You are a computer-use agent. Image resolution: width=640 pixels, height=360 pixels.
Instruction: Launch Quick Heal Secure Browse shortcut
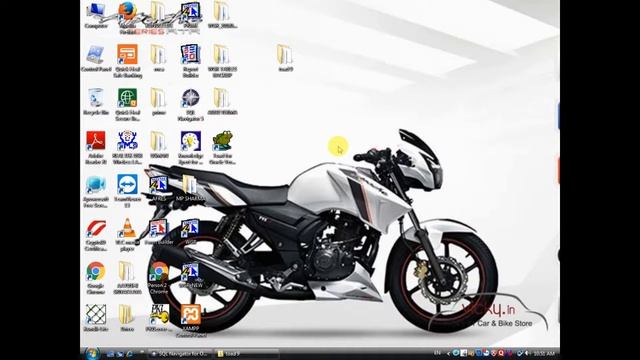pyautogui.click(x=127, y=105)
